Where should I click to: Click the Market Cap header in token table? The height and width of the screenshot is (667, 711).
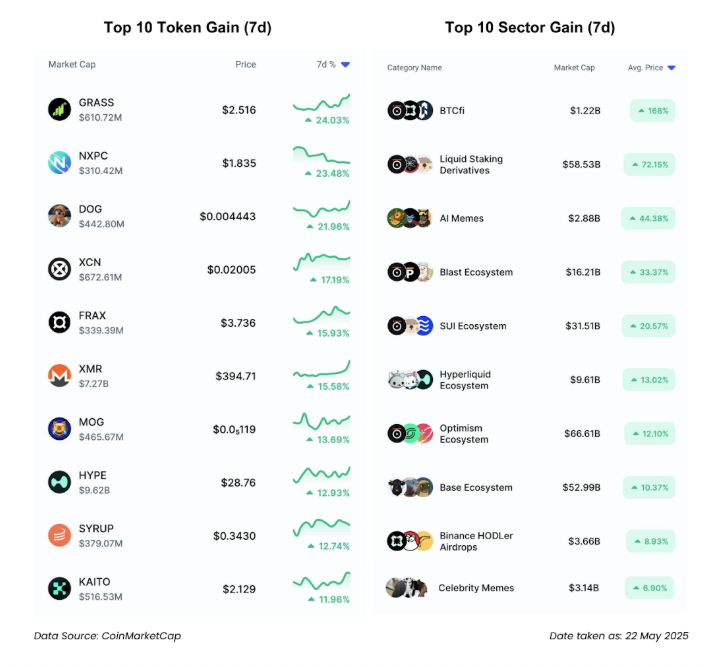coord(72,64)
